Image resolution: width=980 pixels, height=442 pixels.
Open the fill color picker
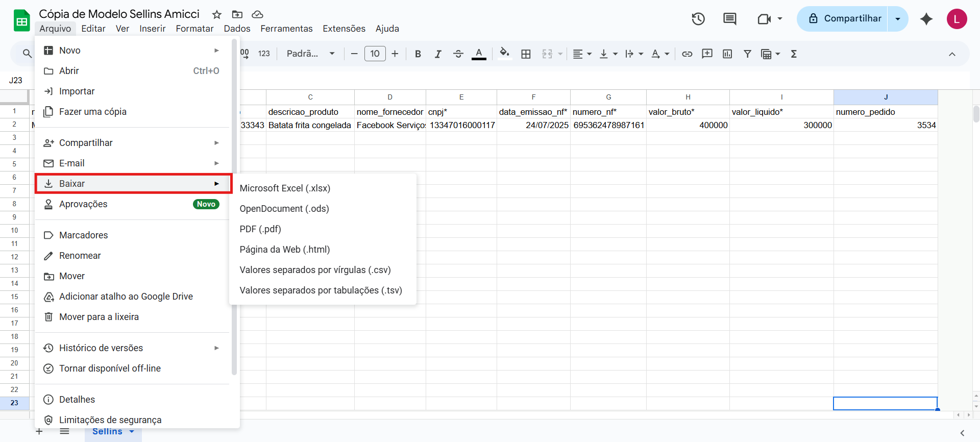click(x=504, y=54)
